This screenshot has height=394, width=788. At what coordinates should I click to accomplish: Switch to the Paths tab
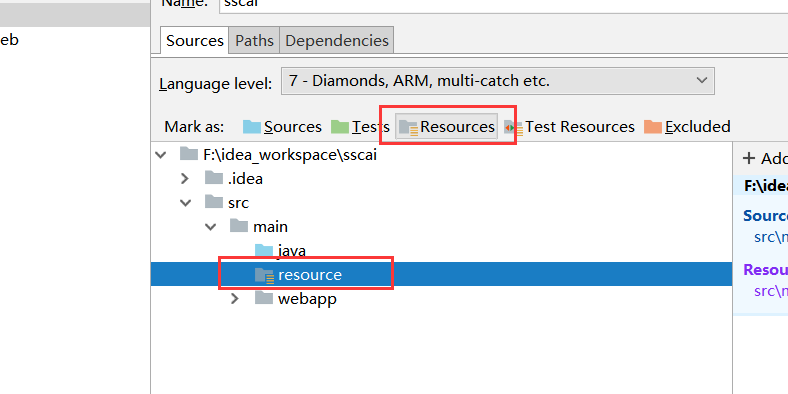click(254, 41)
